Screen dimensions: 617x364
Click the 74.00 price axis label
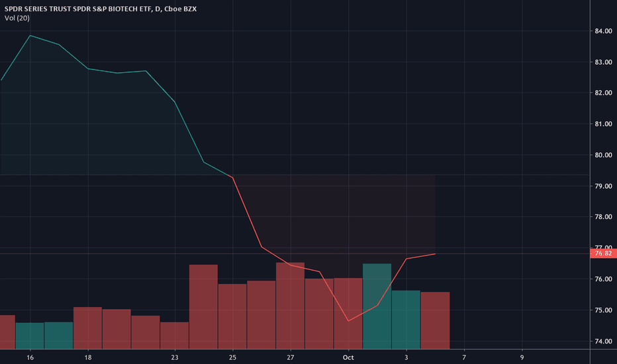(603, 341)
